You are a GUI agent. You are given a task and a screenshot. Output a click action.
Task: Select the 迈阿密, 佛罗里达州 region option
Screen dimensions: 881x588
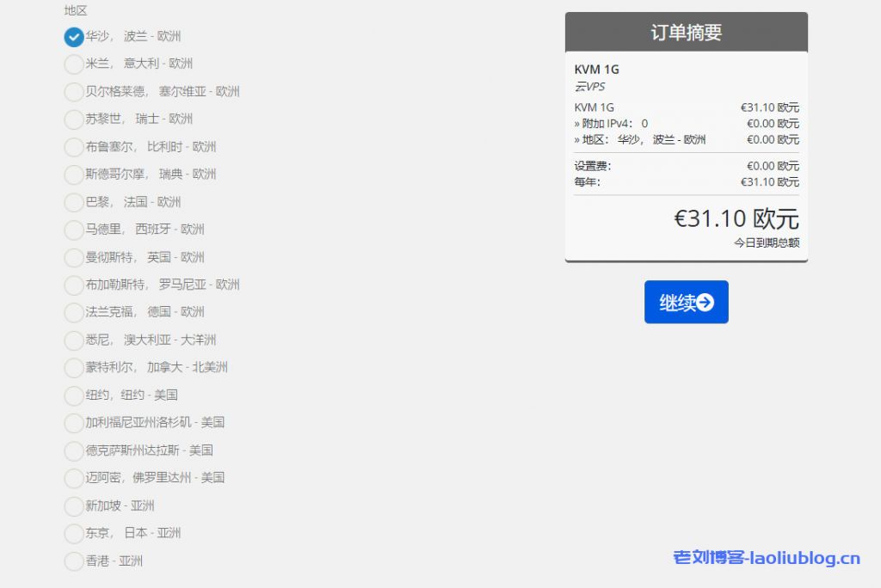[x=73, y=478]
